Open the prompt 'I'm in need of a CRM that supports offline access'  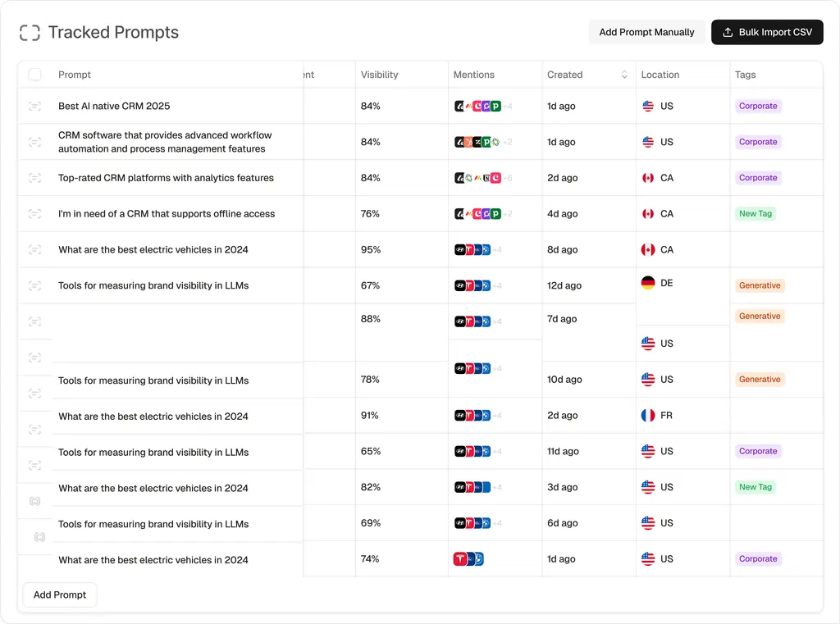167,214
